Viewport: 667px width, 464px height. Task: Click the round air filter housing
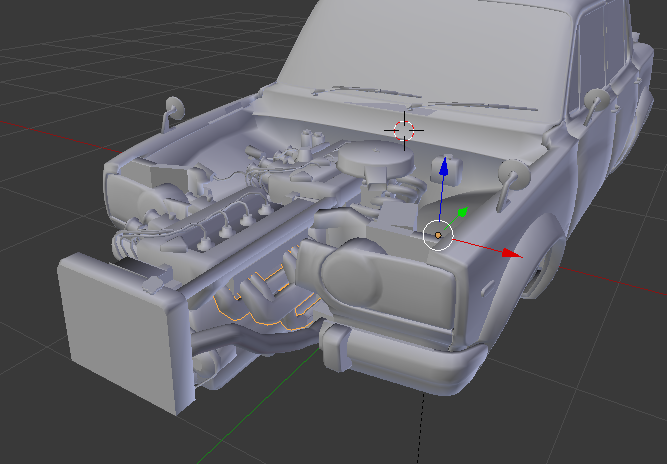376,157
